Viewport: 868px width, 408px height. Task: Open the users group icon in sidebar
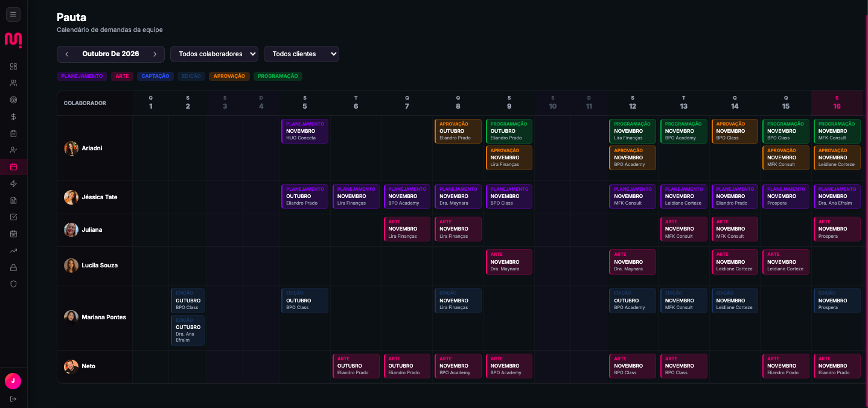13,83
